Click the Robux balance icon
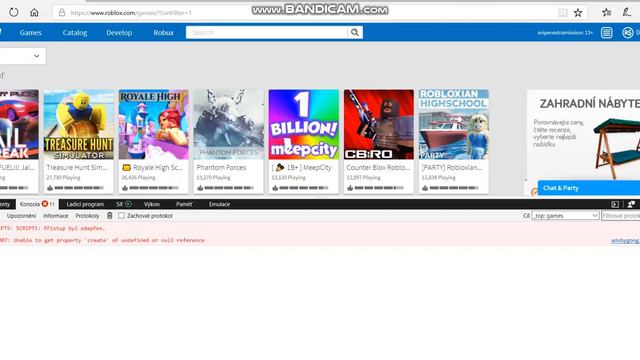The height and width of the screenshot is (360, 640). (628, 33)
